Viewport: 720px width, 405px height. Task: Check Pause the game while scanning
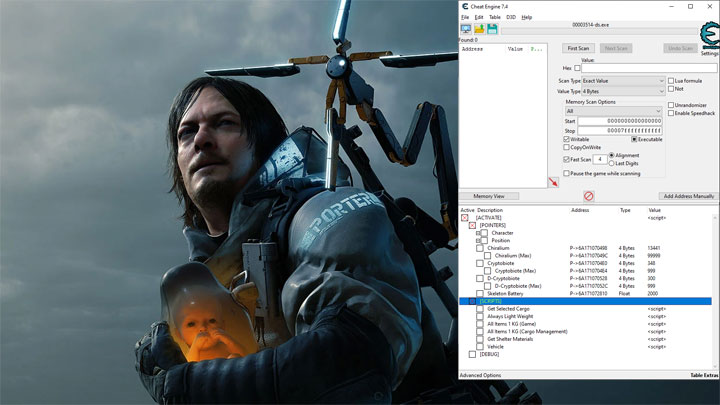tap(566, 174)
